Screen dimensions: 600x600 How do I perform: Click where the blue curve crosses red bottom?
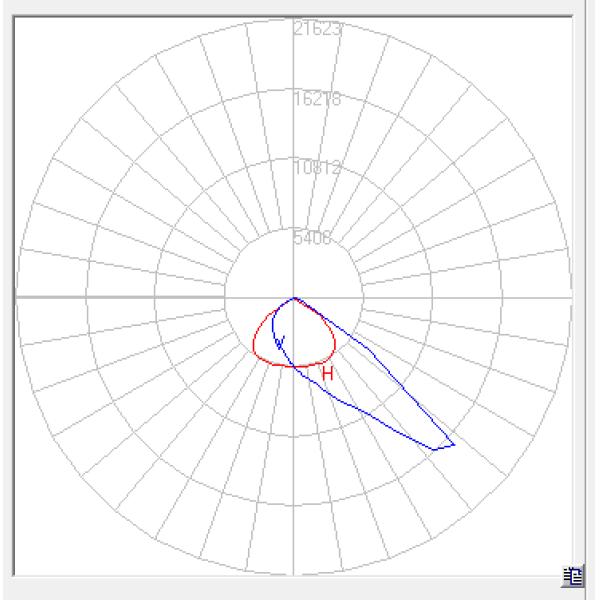(x=295, y=365)
